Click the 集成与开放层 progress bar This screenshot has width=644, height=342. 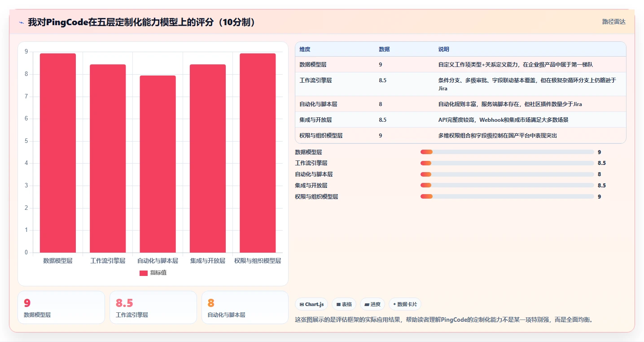pos(507,185)
